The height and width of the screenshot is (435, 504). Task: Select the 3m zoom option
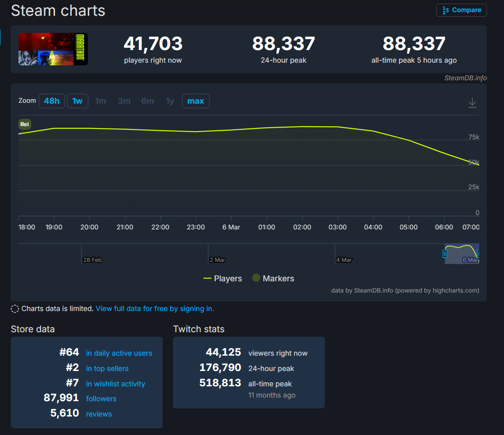124,101
